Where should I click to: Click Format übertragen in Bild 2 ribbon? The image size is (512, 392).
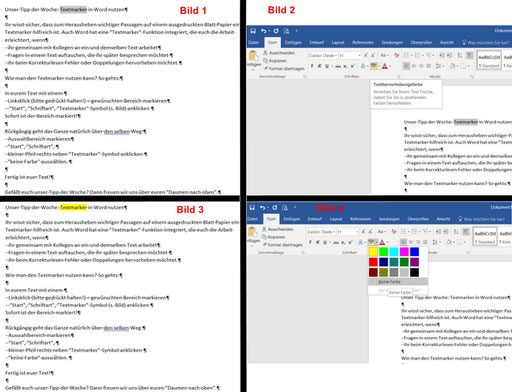(284, 68)
